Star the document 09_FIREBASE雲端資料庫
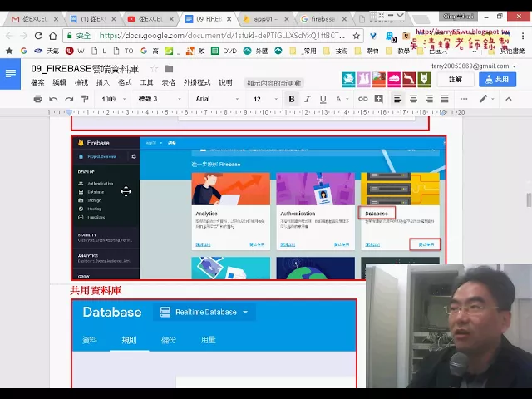 point(154,69)
